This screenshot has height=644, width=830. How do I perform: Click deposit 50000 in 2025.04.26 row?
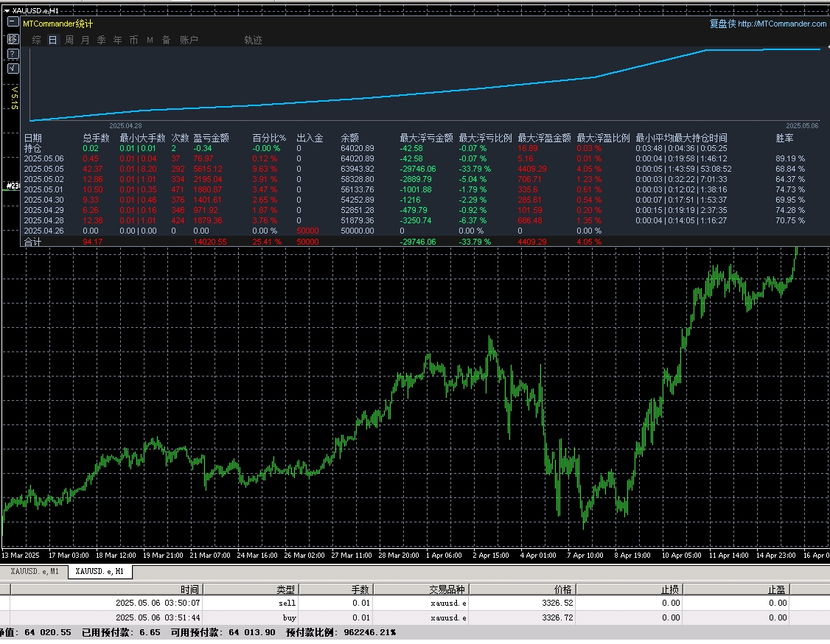point(307,231)
